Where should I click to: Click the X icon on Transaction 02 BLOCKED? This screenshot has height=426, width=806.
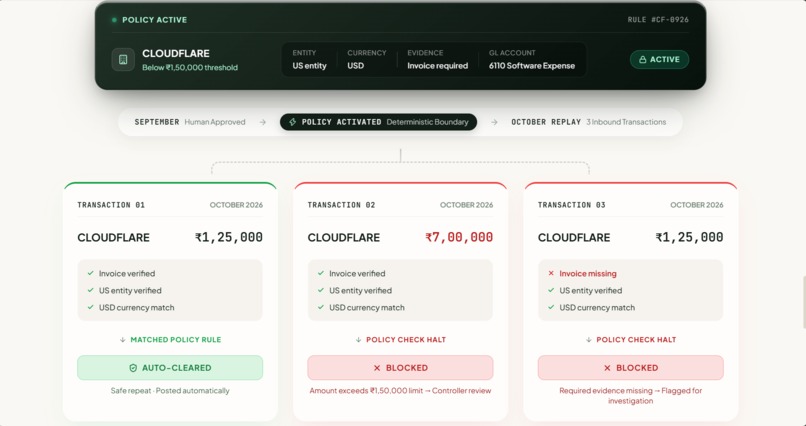(377, 368)
